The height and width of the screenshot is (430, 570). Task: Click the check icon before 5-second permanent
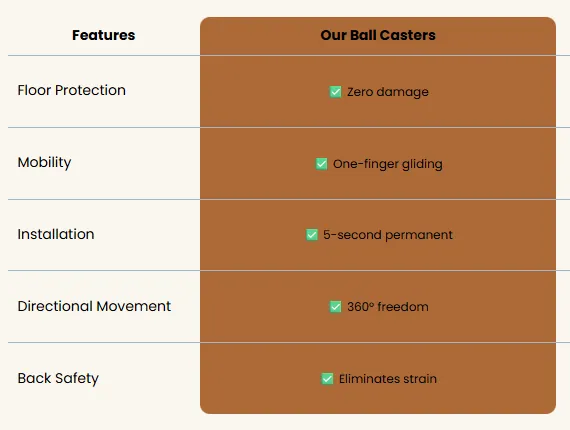(312, 234)
